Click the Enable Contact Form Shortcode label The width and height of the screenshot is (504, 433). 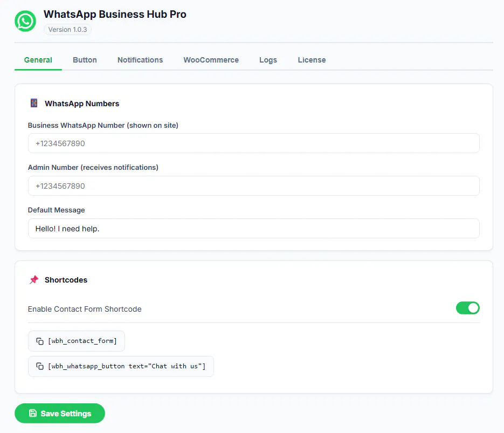tap(85, 309)
